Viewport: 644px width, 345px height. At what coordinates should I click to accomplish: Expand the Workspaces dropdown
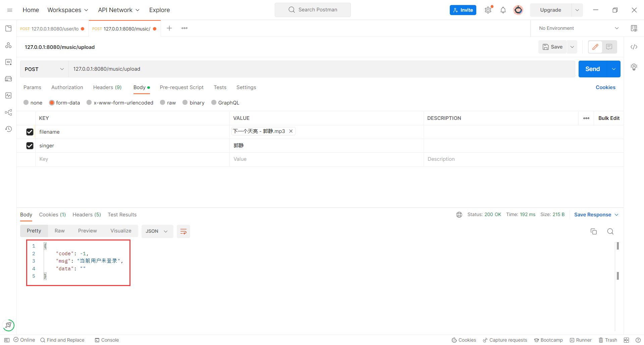click(68, 10)
